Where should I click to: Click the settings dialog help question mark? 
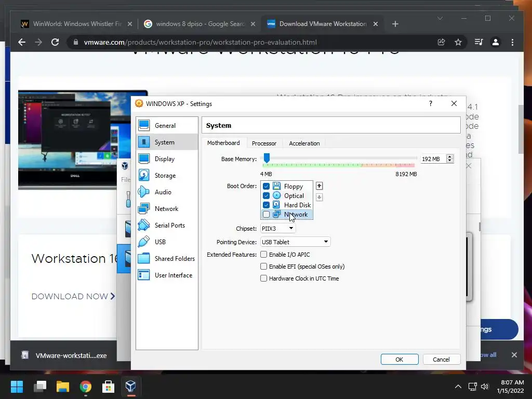click(x=431, y=103)
